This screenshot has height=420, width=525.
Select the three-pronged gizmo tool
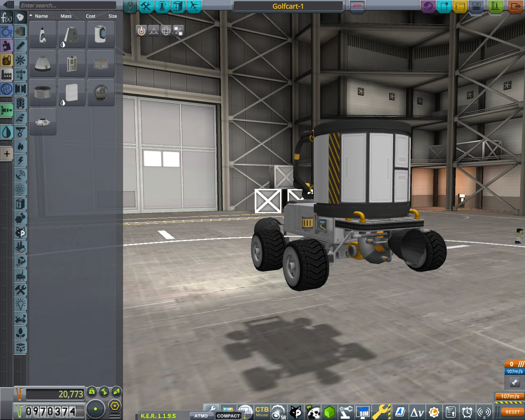click(153, 31)
